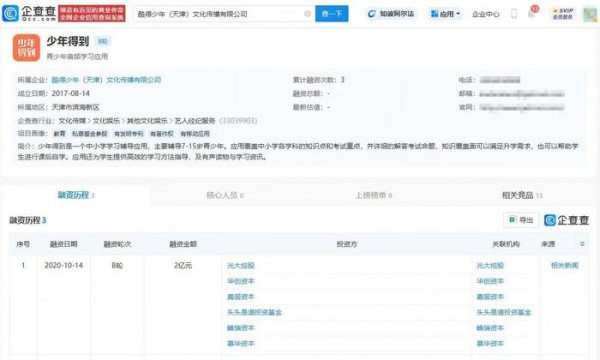This screenshot has width=600, height=360.
Task: Switch to the 融资历程 tab
Action: (76, 195)
